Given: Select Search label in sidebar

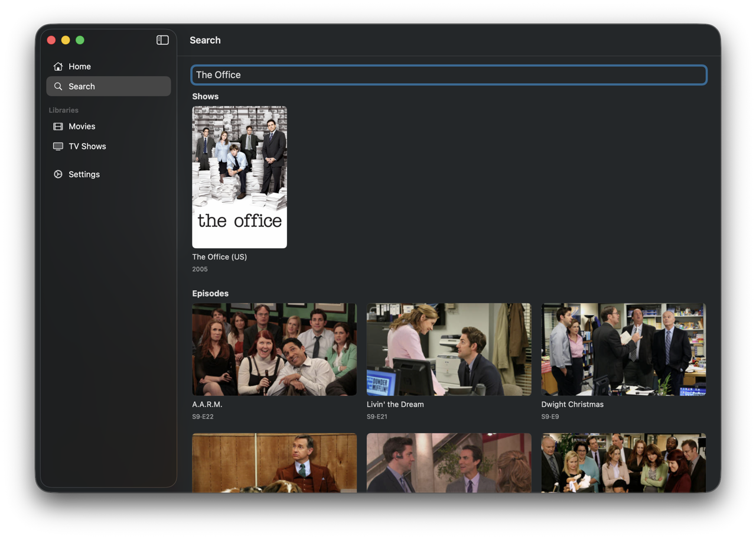Looking at the screenshot, I should coord(82,86).
